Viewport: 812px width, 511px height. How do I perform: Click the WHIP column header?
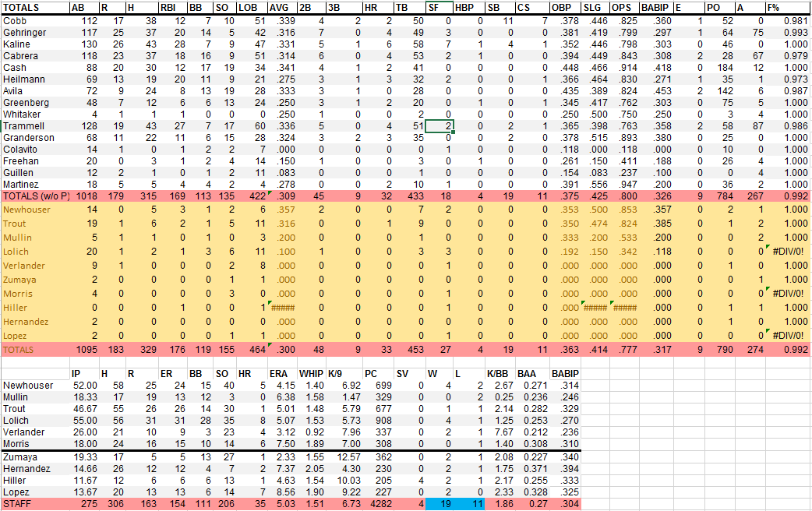point(311,374)
